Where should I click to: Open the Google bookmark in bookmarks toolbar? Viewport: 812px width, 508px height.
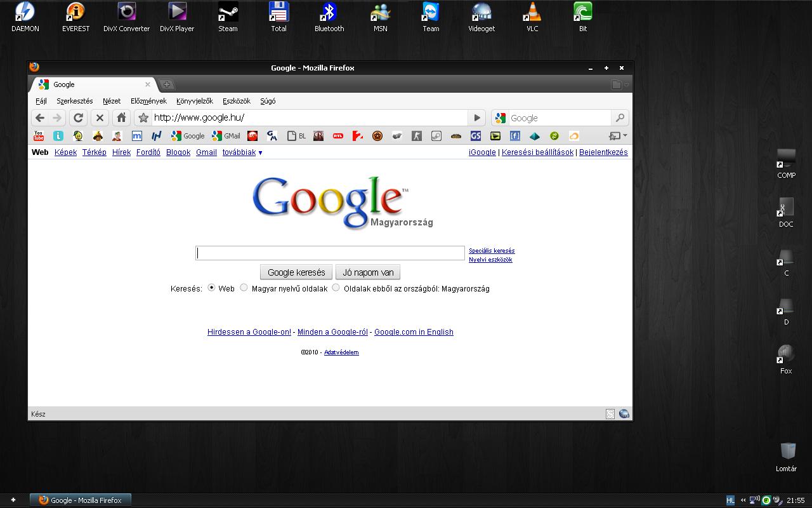point(188,136)
